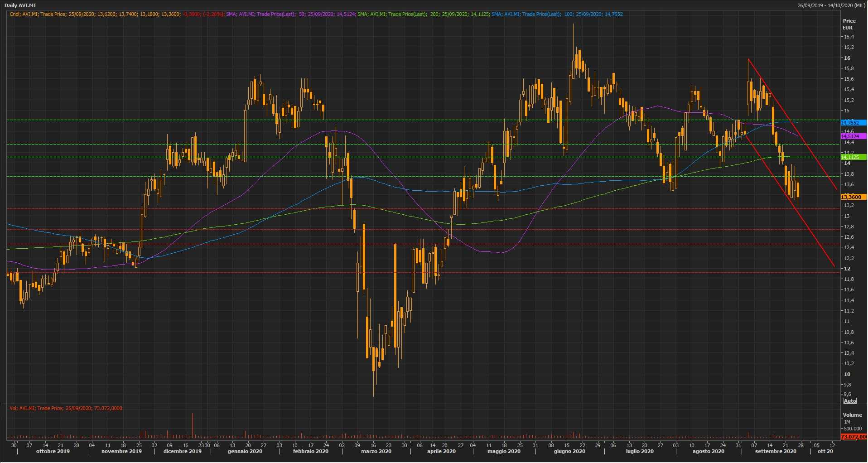Image resolution: width=868 pixels, height=463 pixels.
Task: Click the Vol AVI.MI volume legend label
Action: (x=66, y=408)
